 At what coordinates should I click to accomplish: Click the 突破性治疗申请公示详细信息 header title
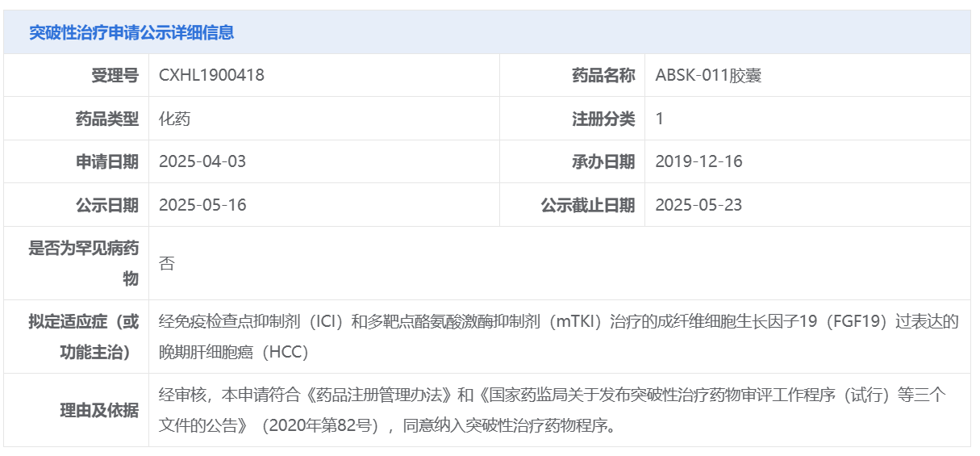click(x=131, y=33)
